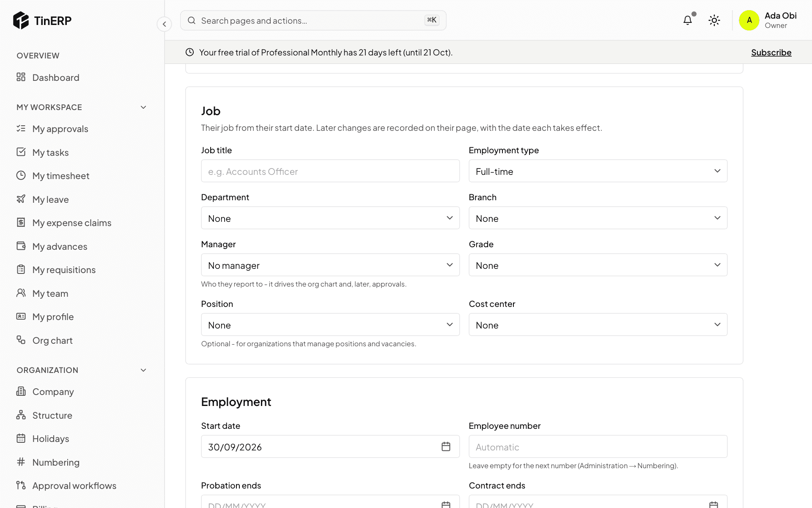
Task: Click the My timesheet clock icon
Action: (21, 175)
